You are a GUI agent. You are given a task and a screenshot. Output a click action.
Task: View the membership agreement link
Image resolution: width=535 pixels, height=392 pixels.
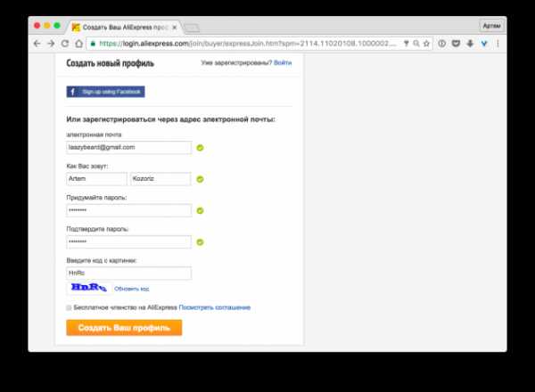click(x=215, y=307)
